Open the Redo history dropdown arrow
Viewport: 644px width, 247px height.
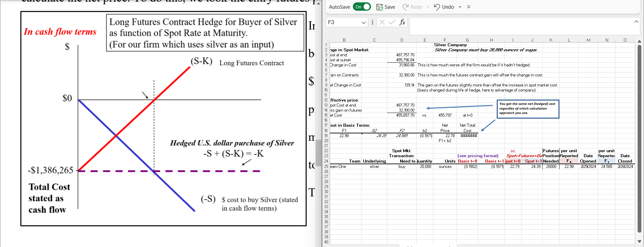(428, 7)
